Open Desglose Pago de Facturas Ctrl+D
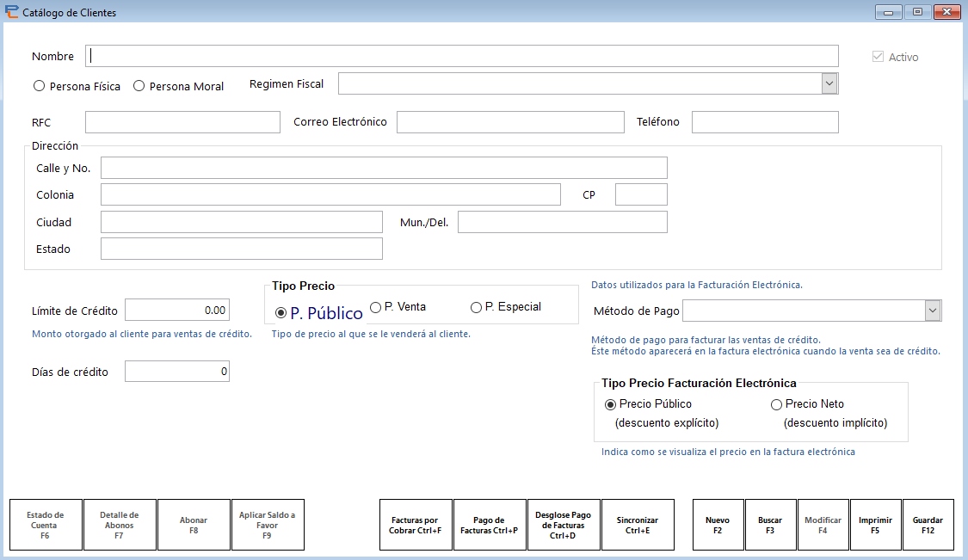This screenshot has width=968, height=560. tap(564, 525)
